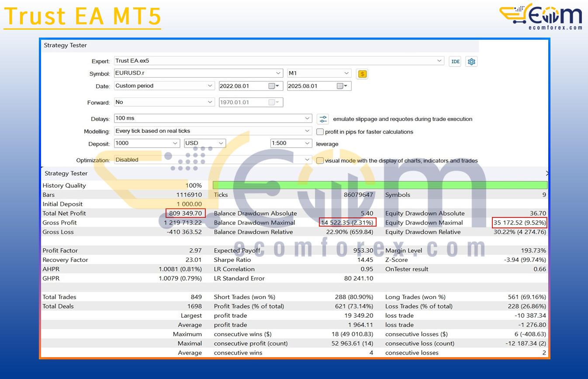Expand the Symbol EURUSD.r dropdown
This screenshot has height=379, width=588.
pyautogui.click(x=278, y=73)
